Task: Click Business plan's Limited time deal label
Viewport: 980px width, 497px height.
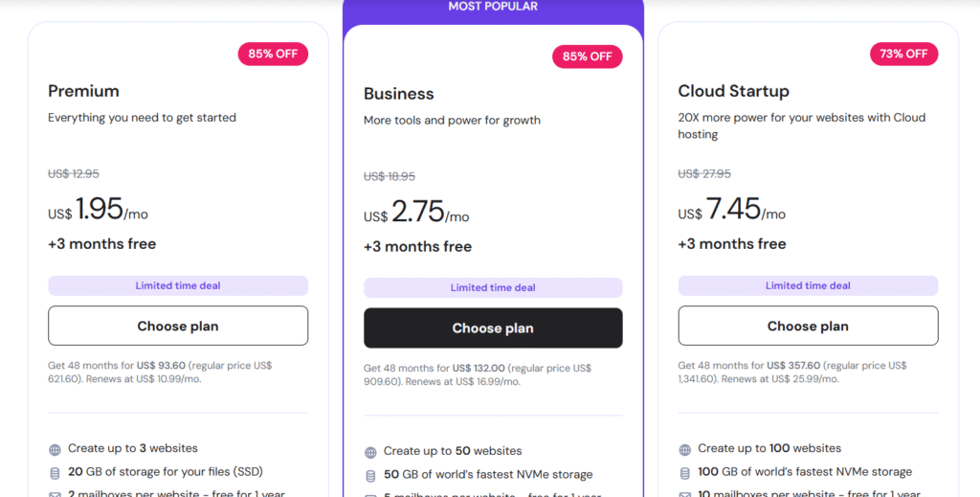Action: pos(493,287)
